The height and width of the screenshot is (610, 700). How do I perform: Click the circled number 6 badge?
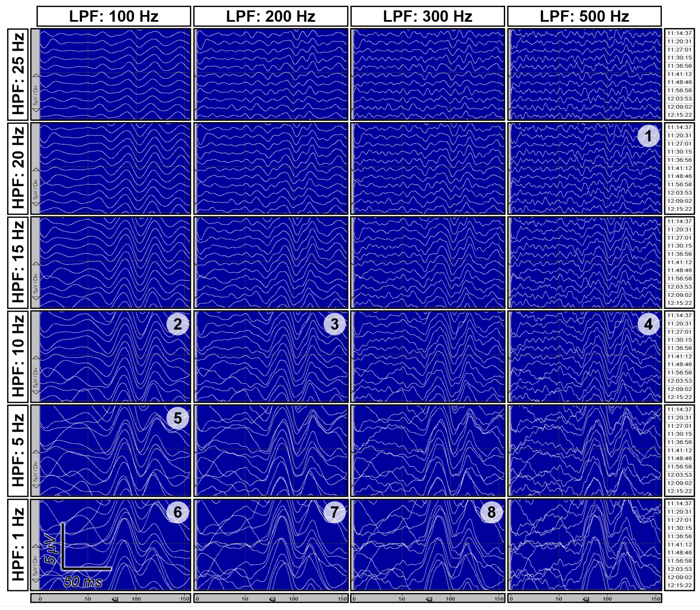click(177, 512)
